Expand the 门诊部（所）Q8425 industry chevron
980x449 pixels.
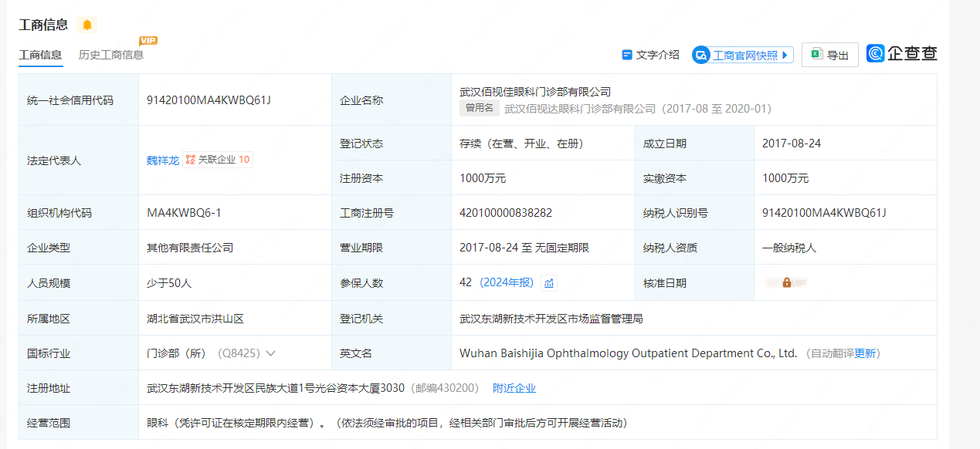[270, 353]
